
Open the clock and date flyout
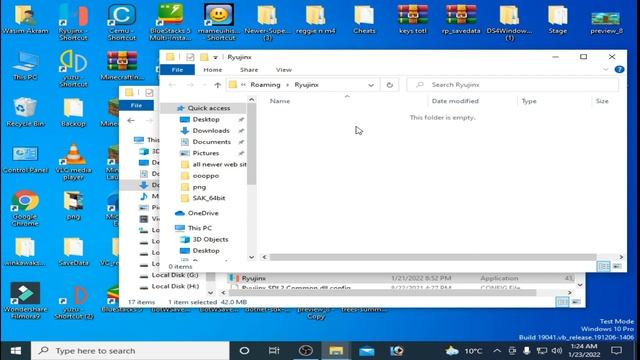pos(583,351)
